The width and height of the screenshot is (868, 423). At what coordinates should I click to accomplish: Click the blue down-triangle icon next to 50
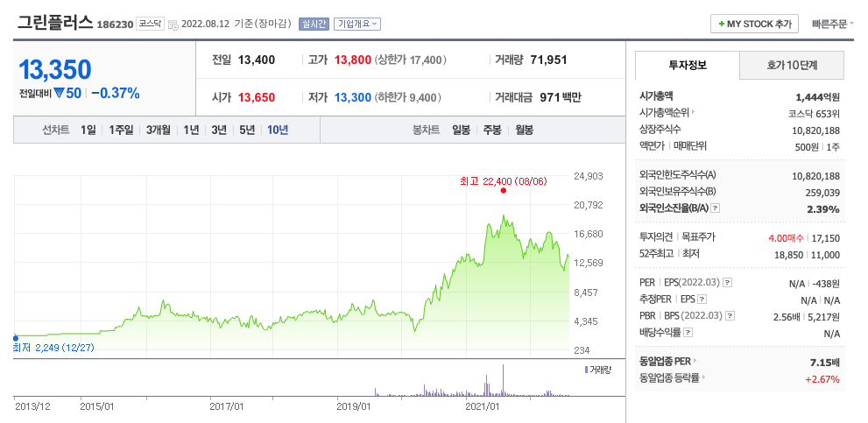click(59, 93)
